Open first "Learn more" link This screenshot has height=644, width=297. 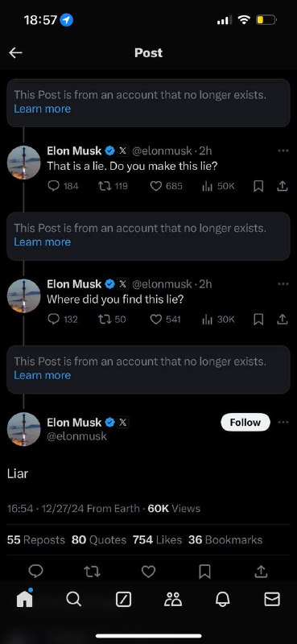(43, 109)
